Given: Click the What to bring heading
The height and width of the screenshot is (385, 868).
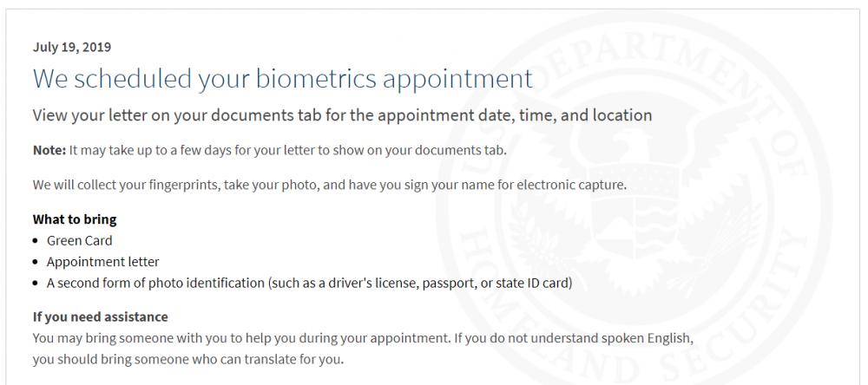Looking at the screenshot, I should (x=75, y=219).
